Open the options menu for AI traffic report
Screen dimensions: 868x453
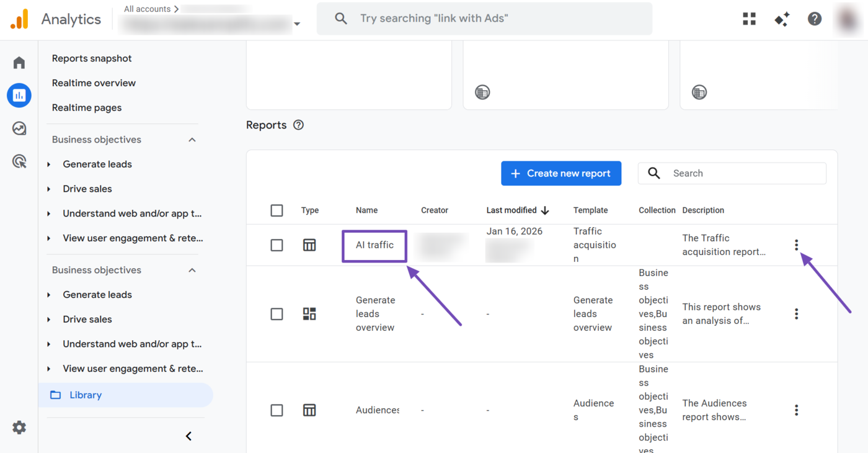click(796, 244)
